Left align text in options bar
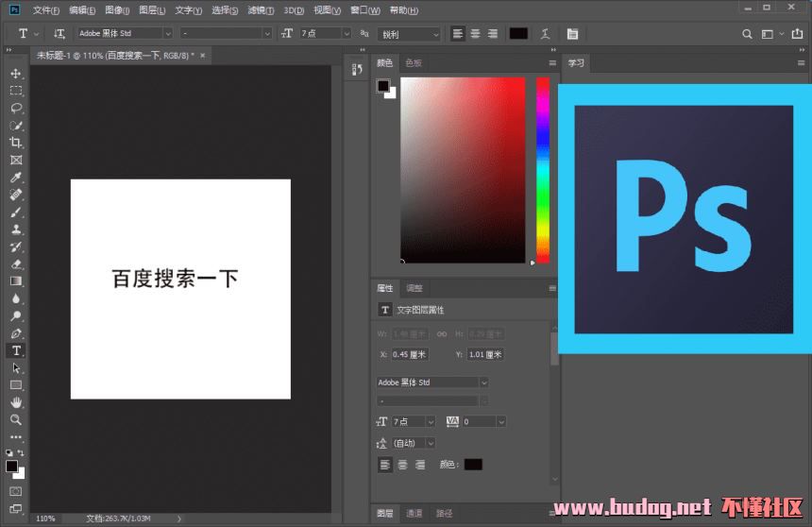This screenshot has height=527, width=812. 458,34
